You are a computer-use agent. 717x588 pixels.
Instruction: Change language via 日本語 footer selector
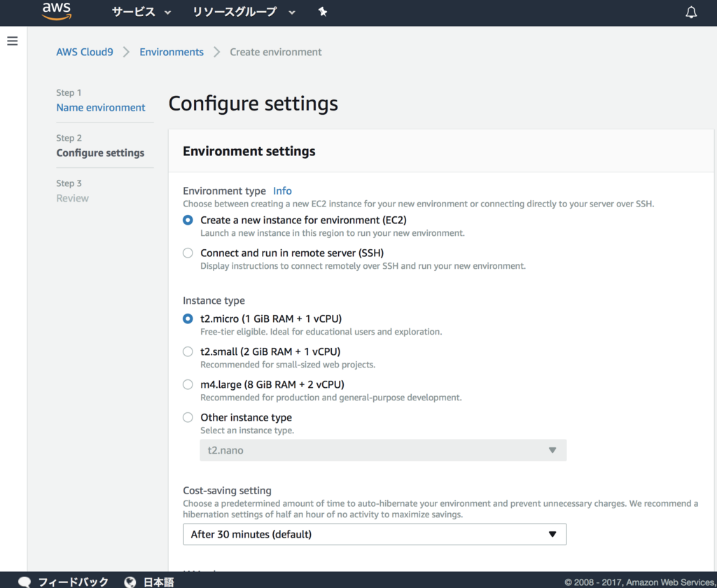pos(159,582)
